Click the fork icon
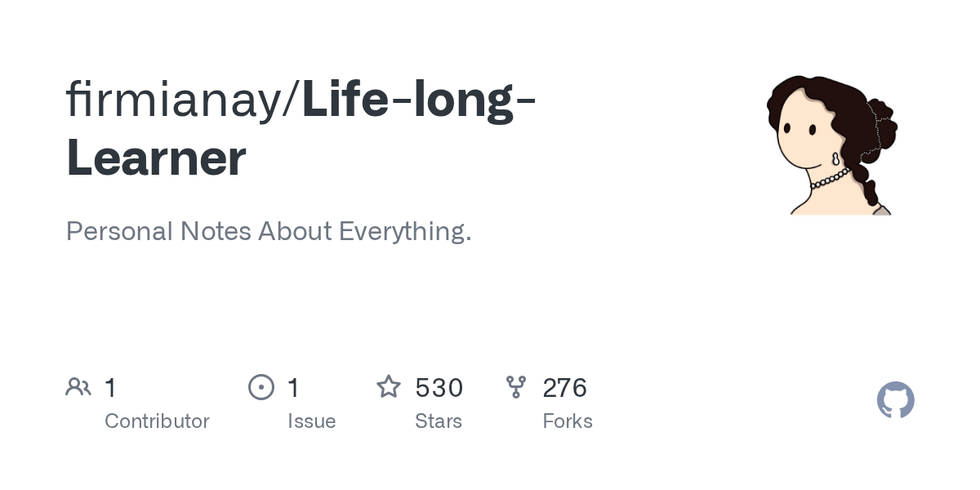 tap(516, 386)
